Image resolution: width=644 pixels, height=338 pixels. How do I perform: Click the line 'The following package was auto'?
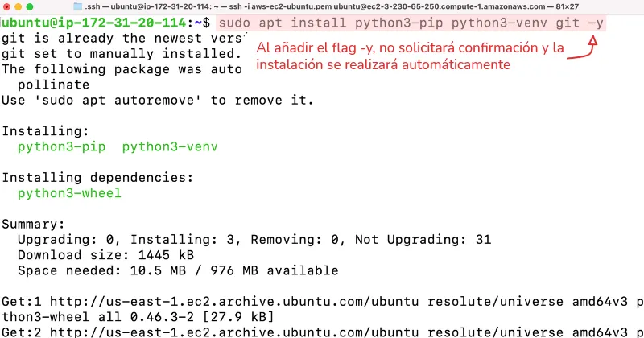pos(122,69)
